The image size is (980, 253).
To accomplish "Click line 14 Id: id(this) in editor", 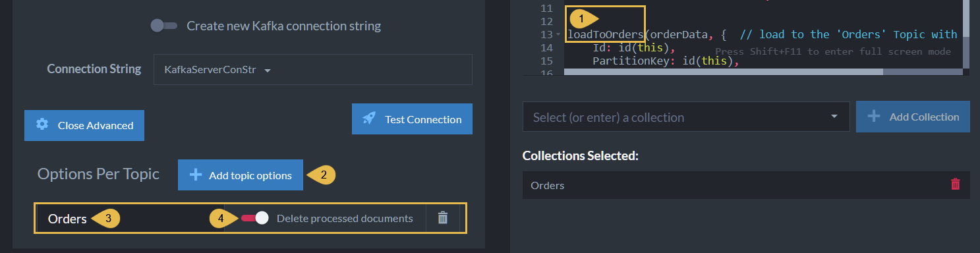I will pyautogui.click(x=633, y=47).
